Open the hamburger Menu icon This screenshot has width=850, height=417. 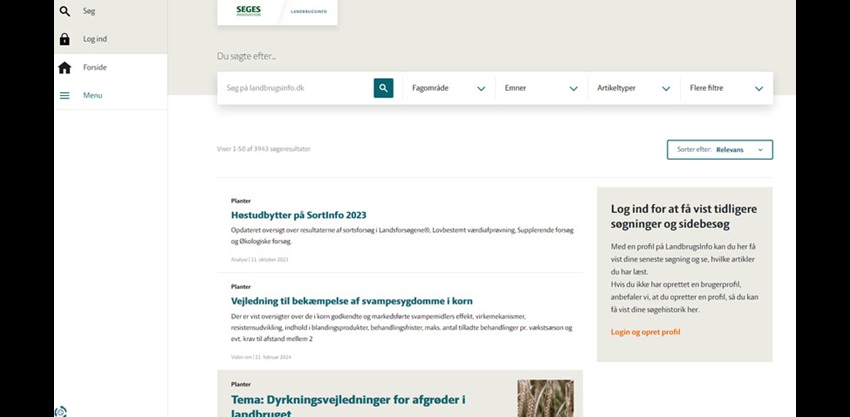tap(65, 95)
